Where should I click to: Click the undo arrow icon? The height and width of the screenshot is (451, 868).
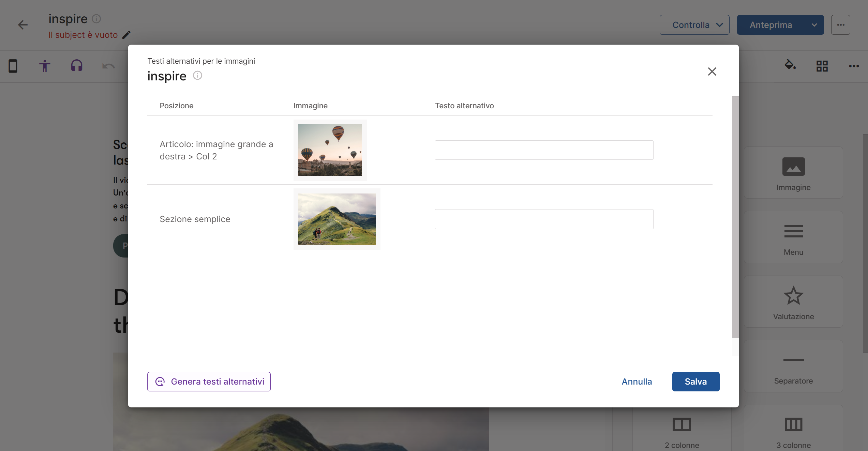pyautogui.click(x=108, y=66)
